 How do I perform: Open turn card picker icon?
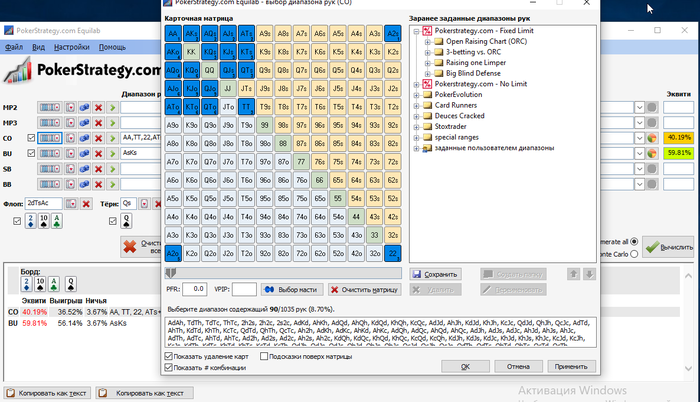pos(144,204)
